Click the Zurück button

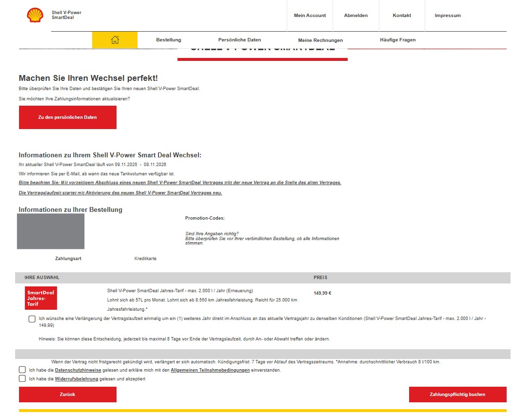[68, 395]
